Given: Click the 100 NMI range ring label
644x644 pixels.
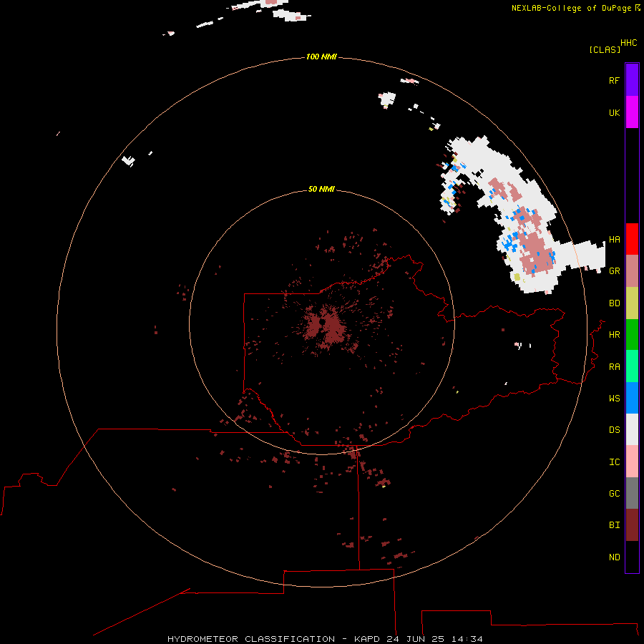Looking at the screenshot, I should coord(321,57).
